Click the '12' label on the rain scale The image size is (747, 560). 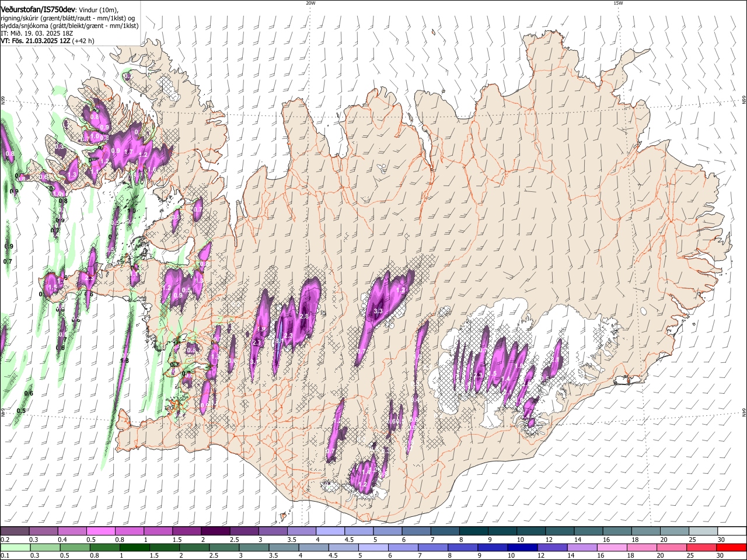coord(540,556)
